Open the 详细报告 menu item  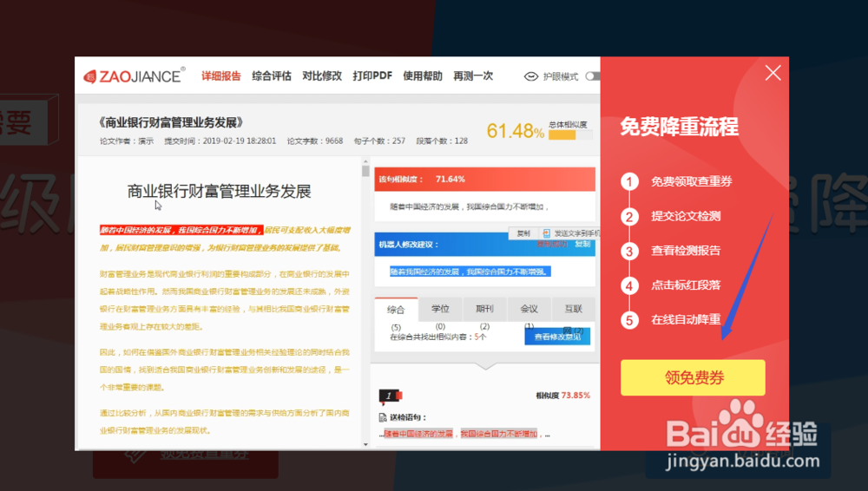(220, 75)
